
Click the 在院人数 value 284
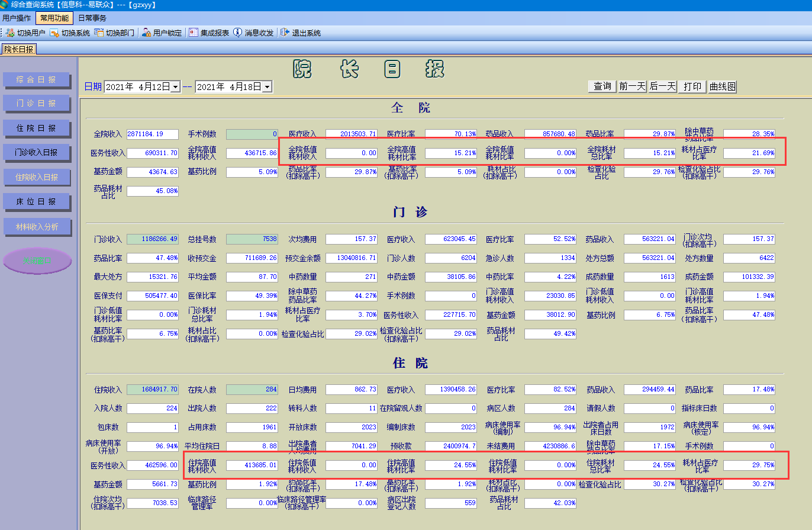[252, 390]
